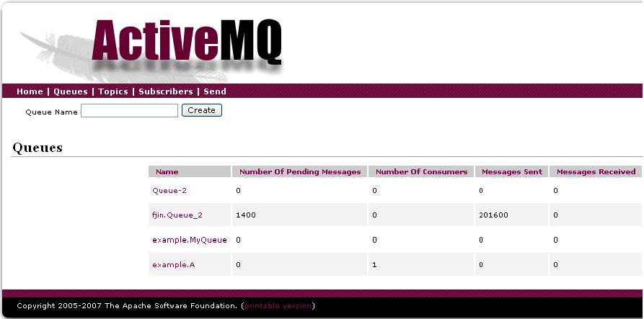Open the Queue-2 queue link
The width and height of the screenshot is (644, 319).
169,190
